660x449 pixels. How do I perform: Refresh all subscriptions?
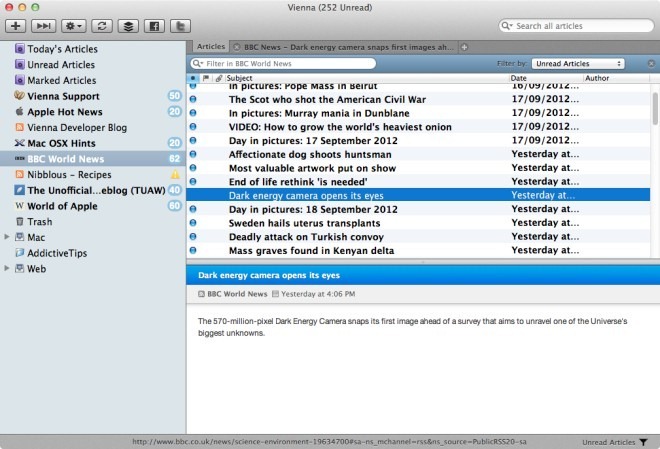[x=102, y=26]
